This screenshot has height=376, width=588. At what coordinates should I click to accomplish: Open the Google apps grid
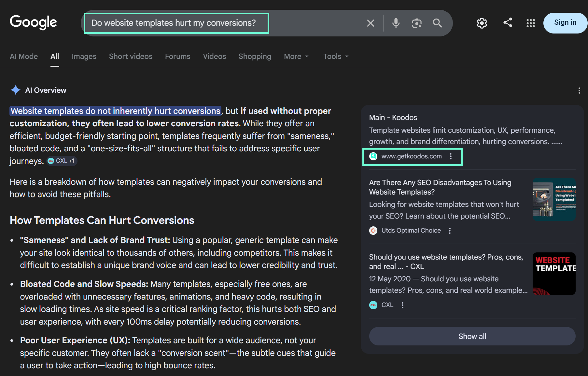coord(530,23)
